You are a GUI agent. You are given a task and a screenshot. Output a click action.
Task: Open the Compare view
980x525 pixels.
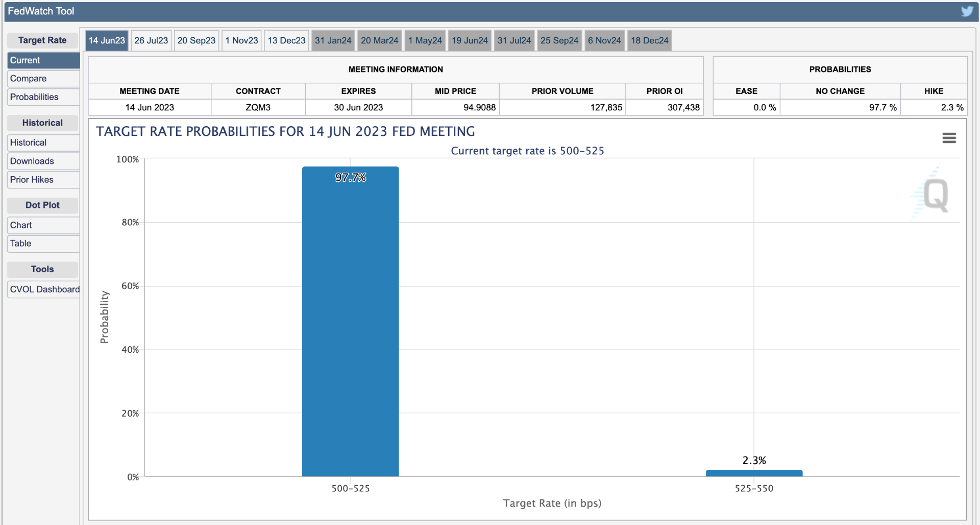pos(43,79)
